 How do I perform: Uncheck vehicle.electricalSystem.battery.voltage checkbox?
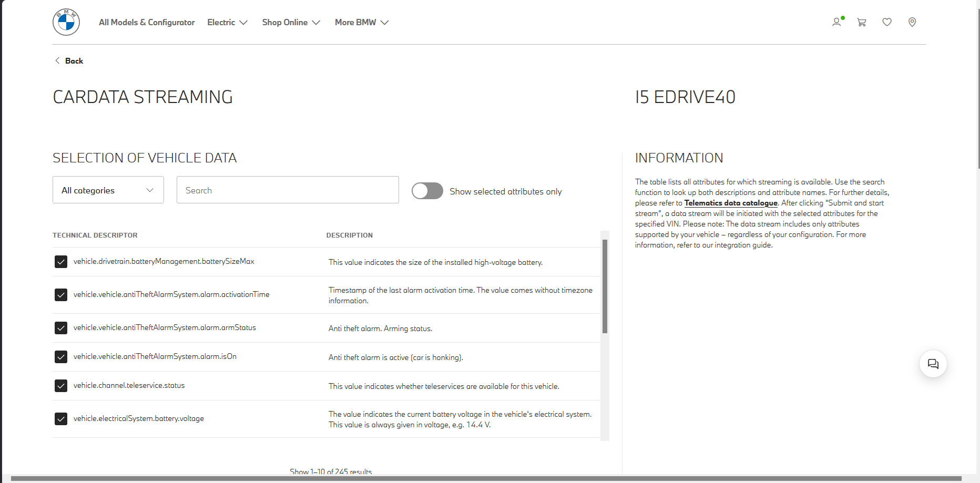61,419
